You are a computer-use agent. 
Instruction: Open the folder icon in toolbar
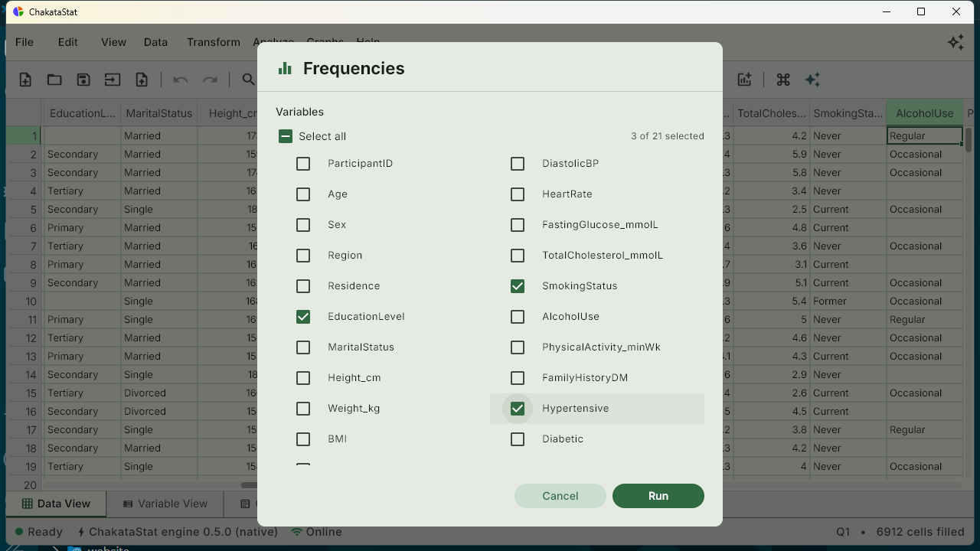coord(54,80)
